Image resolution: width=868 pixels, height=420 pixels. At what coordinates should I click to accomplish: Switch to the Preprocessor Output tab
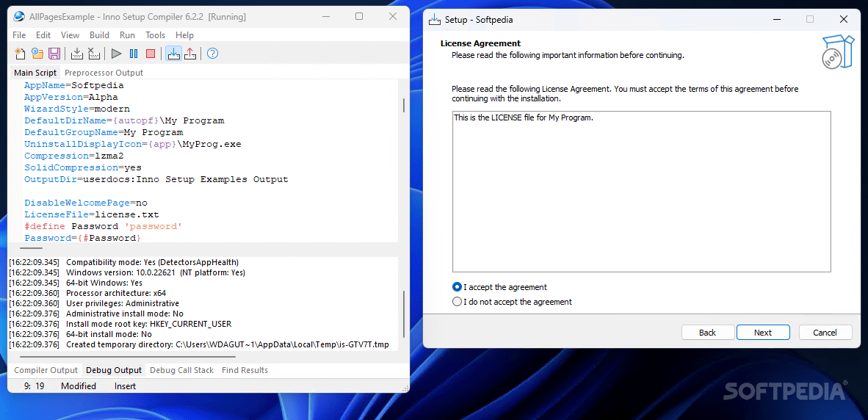104,73
